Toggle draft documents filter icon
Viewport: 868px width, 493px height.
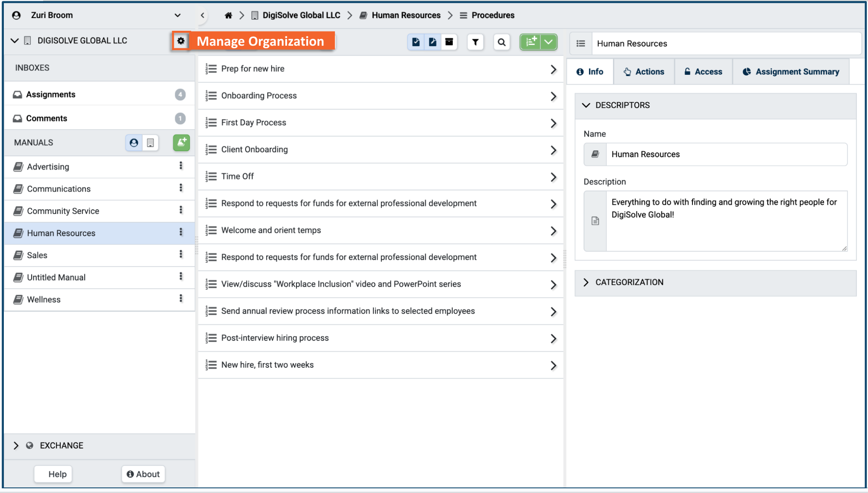(x=432, y=42)
